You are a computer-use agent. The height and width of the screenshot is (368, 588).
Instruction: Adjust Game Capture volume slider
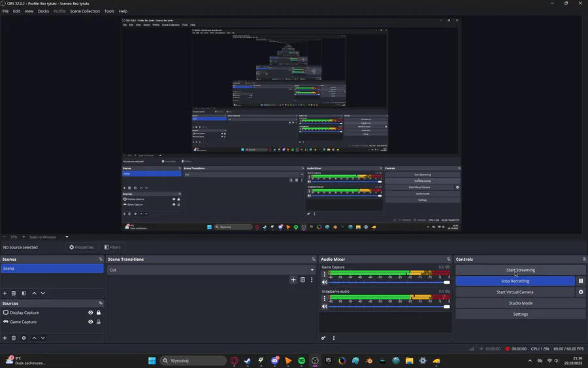(x=389, y=282)
